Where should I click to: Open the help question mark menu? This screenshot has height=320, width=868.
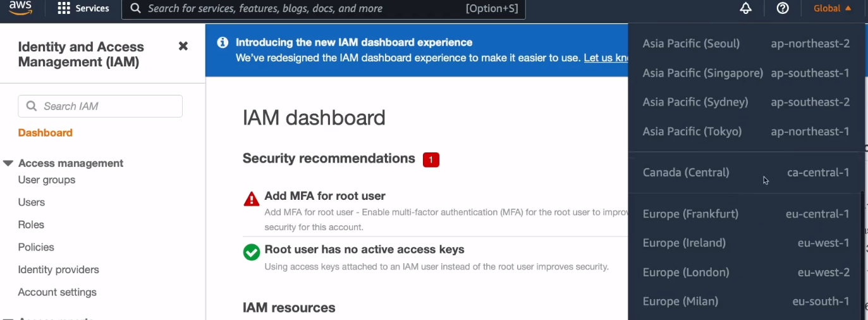783,8
